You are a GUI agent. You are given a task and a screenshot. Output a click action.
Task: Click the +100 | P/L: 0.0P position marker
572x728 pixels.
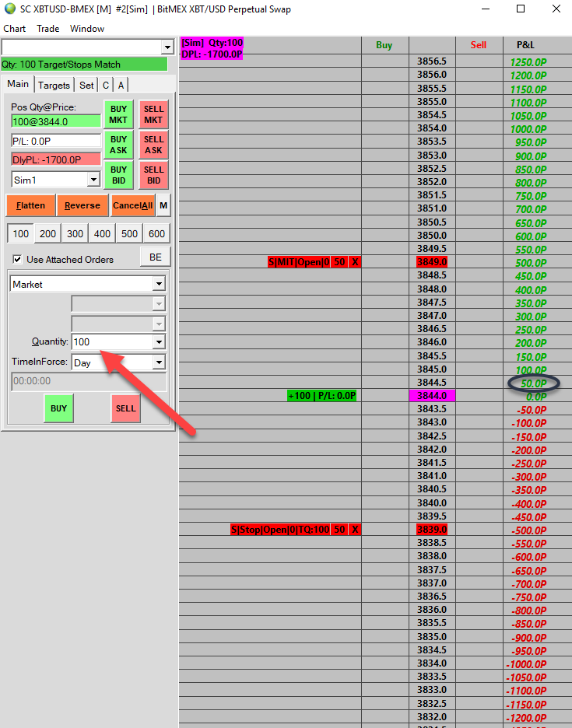coord(321,396)
